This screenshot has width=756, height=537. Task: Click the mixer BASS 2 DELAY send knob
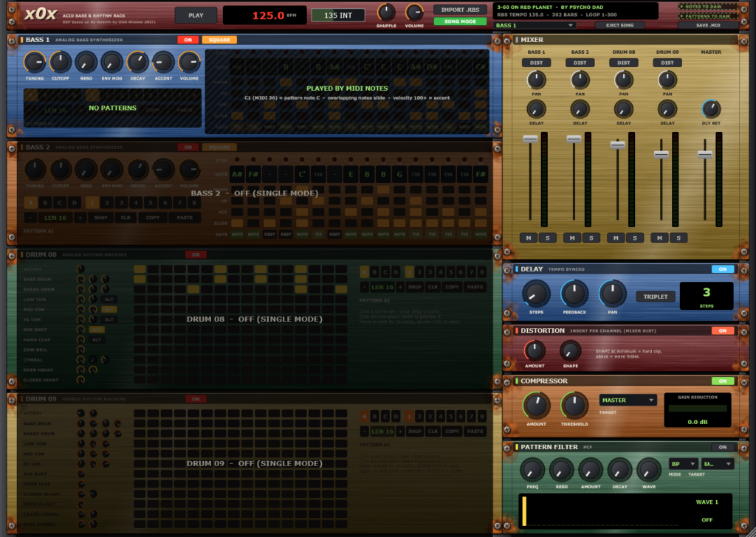click(x=580, y=109)
